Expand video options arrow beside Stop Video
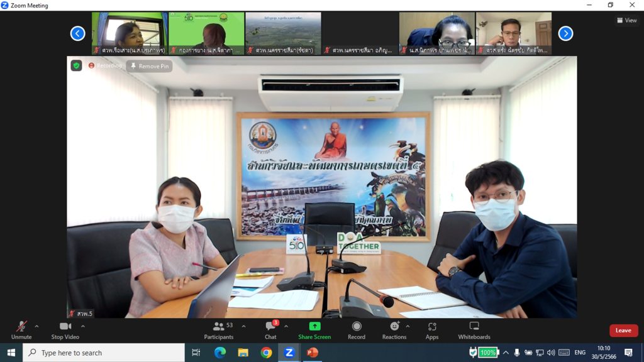The image size is (644, 362). point(83,326)
